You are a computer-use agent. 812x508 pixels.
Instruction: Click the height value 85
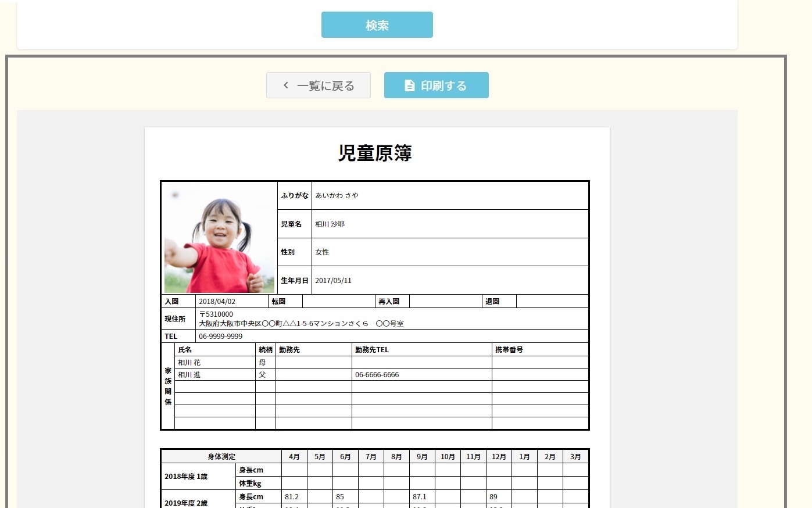pos(340,496)
